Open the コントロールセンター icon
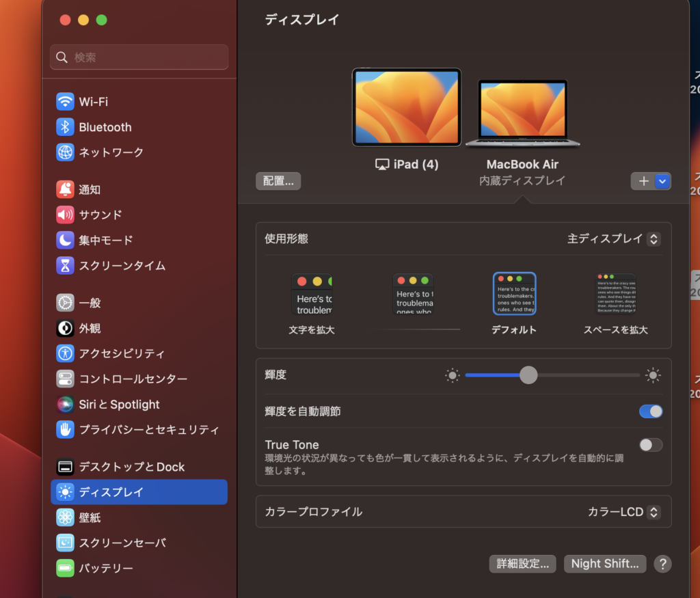 click(x=65, y=379)
